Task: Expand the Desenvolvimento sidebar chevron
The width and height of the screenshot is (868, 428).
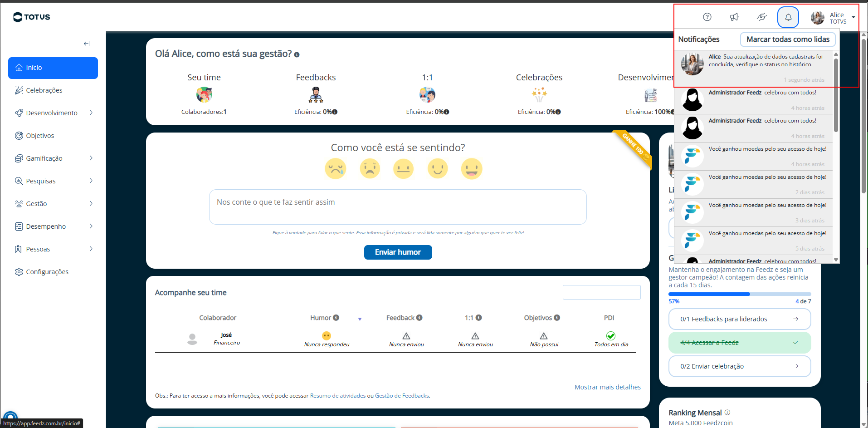Action: point(91,113)
